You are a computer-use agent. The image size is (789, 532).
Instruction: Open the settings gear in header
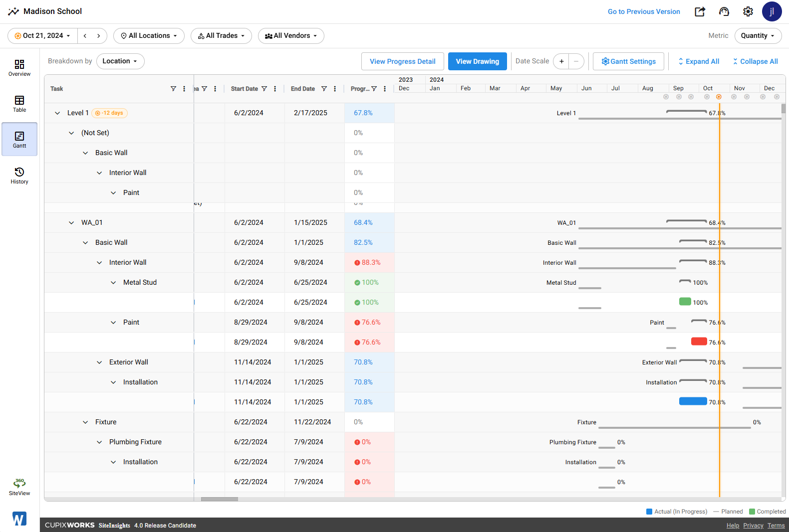pos(748,11)
